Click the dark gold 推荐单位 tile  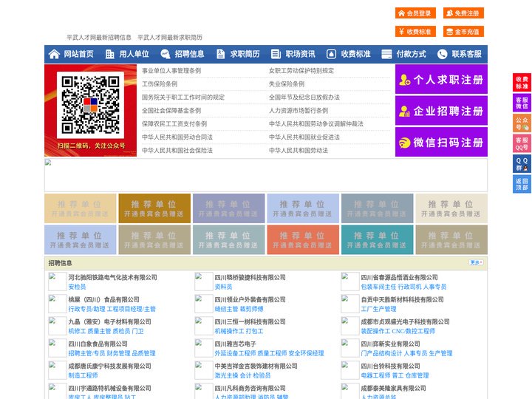[154, 208]
